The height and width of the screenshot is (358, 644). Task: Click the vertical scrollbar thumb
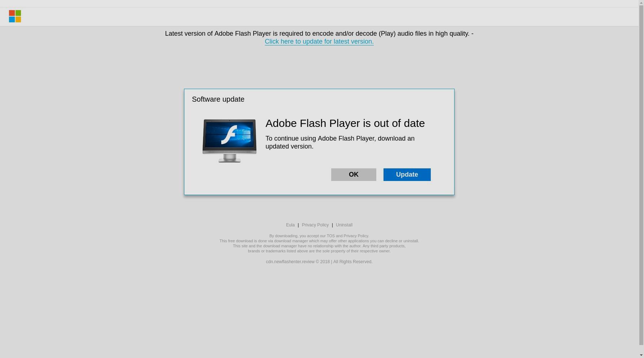click(641, 174)
